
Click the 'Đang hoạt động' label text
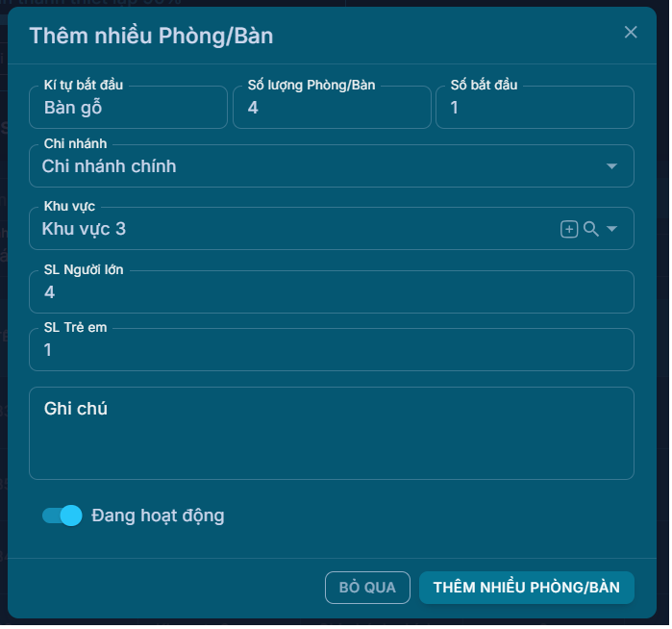[x=158, y=516]
